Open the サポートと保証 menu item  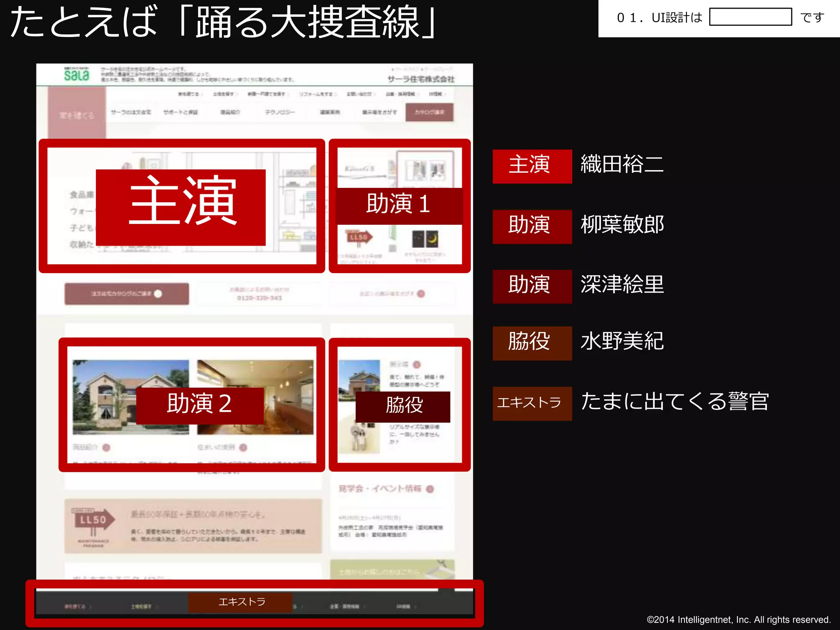pos(180,112)
